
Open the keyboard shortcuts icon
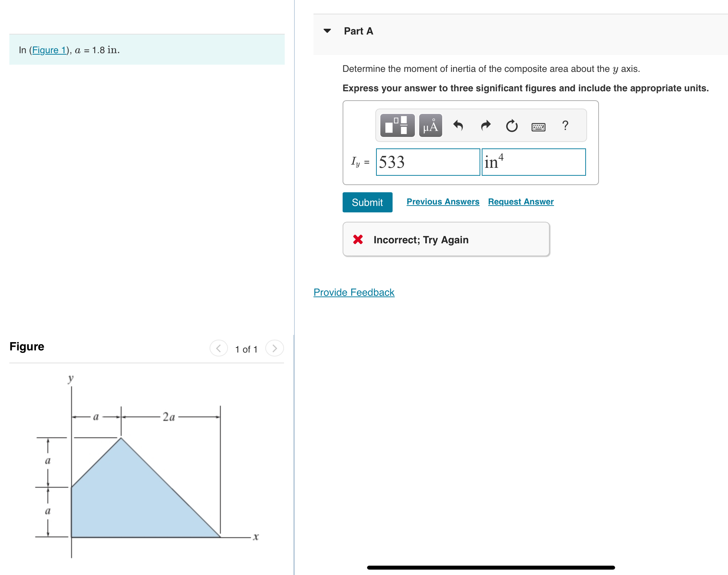(538, 126)
